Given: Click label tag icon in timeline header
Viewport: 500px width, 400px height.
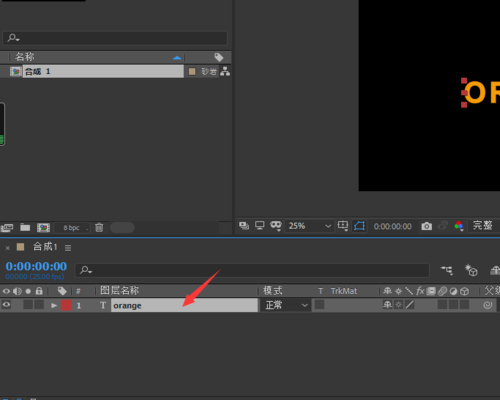Looking at the screenshot, I should click(62, 291).
